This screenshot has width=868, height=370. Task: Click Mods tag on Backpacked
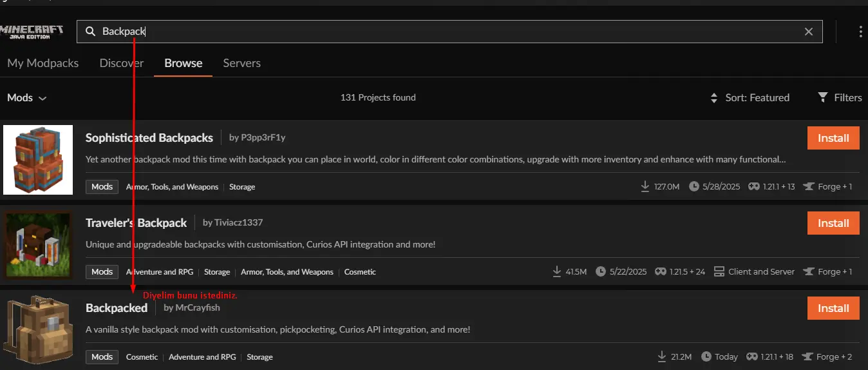point(102,357)
